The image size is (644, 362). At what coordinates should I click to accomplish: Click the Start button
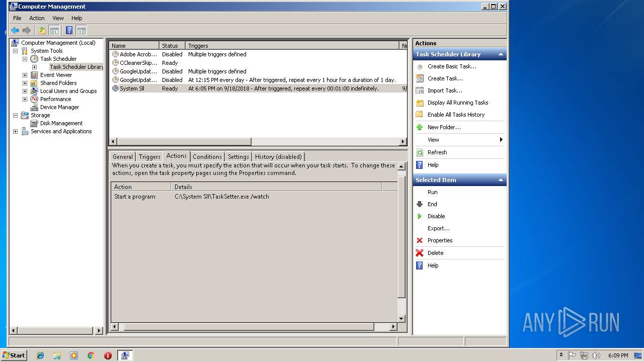click(x=14, y=355)
